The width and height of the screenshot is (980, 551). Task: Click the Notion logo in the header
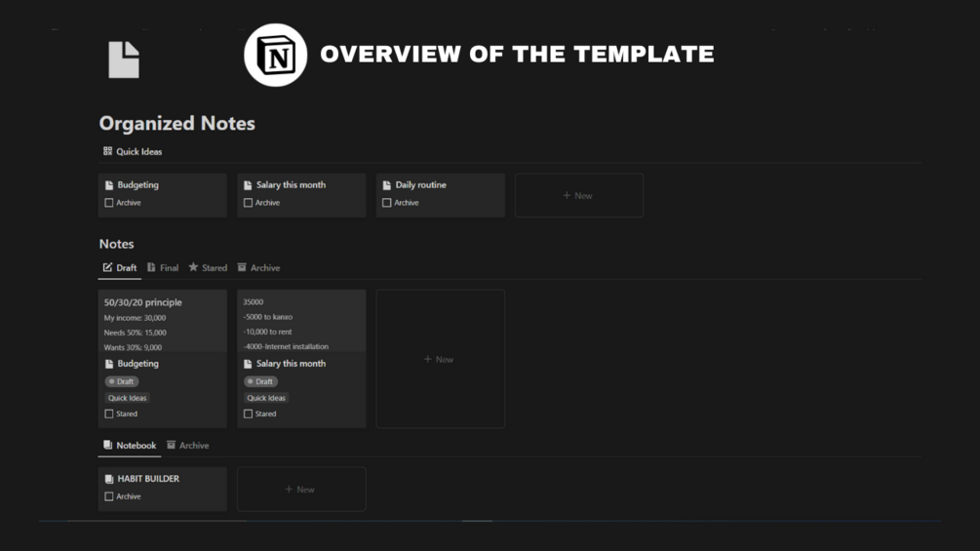click(275, 56)
